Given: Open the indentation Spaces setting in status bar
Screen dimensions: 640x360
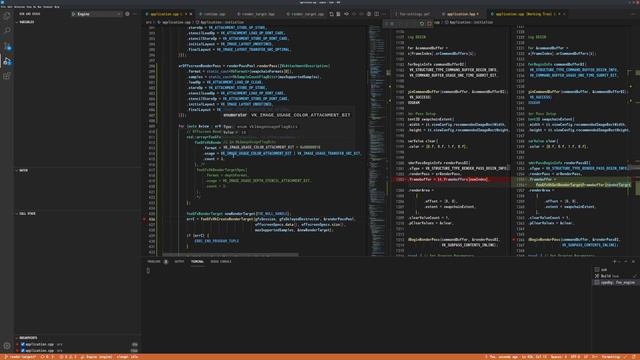Looking at the screenshot, I should 558,357.
